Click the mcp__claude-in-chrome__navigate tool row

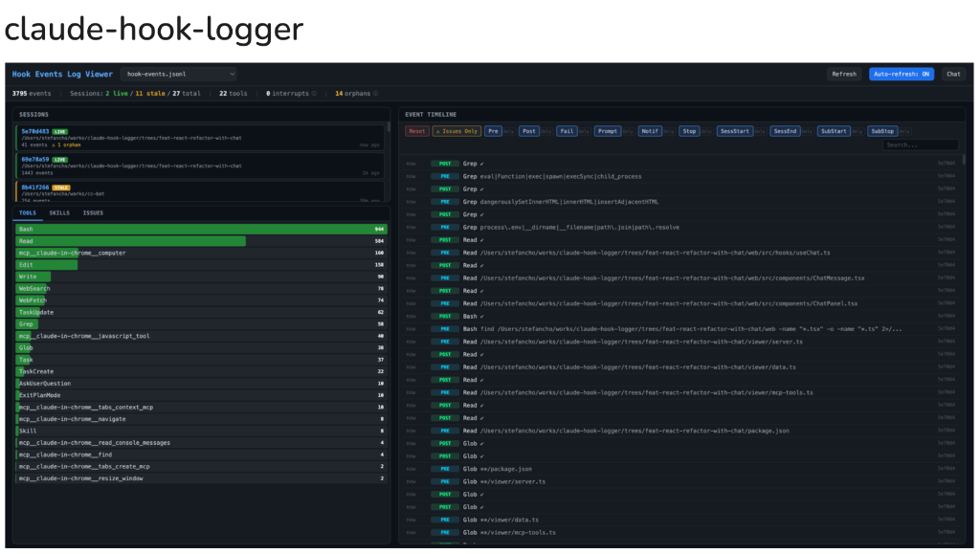(201, 419)
